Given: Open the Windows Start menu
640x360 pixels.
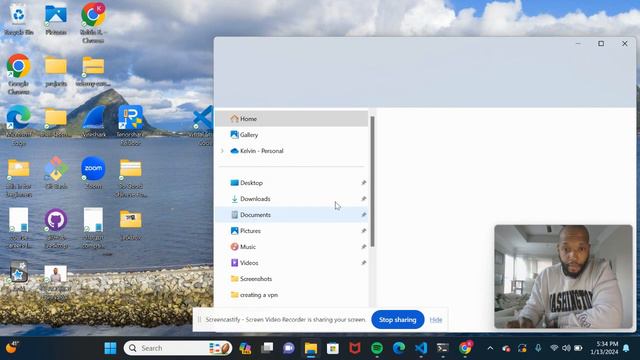Looking at the screenshot, I should 110,348.
